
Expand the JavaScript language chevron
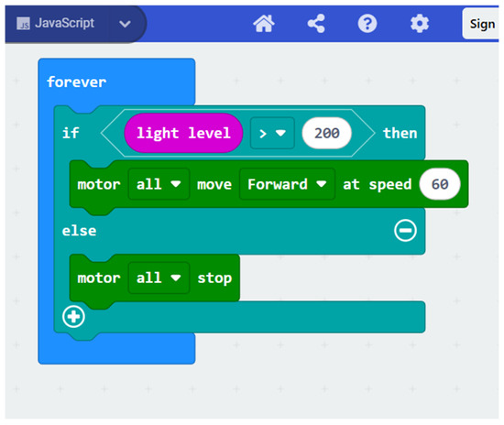point(125,24)
